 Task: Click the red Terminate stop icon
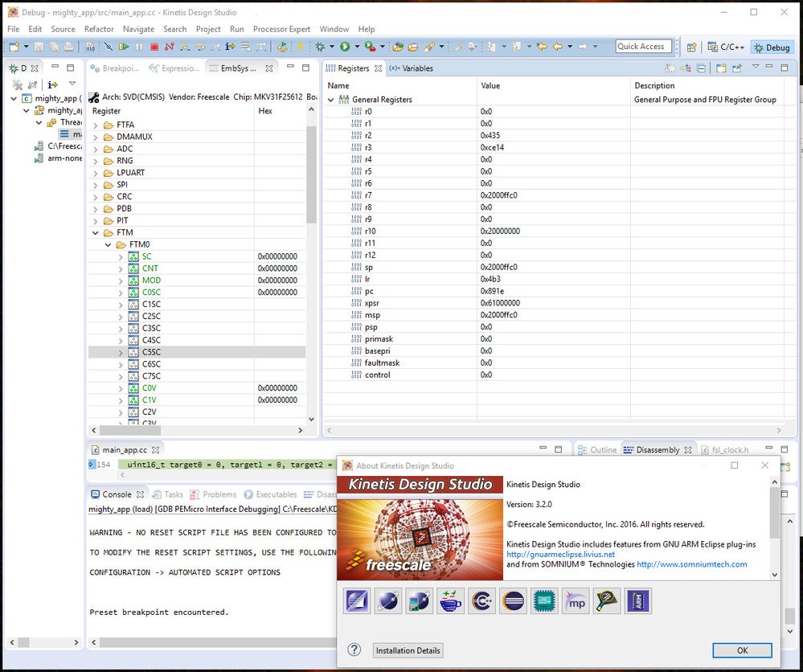[x=154, y=47]
